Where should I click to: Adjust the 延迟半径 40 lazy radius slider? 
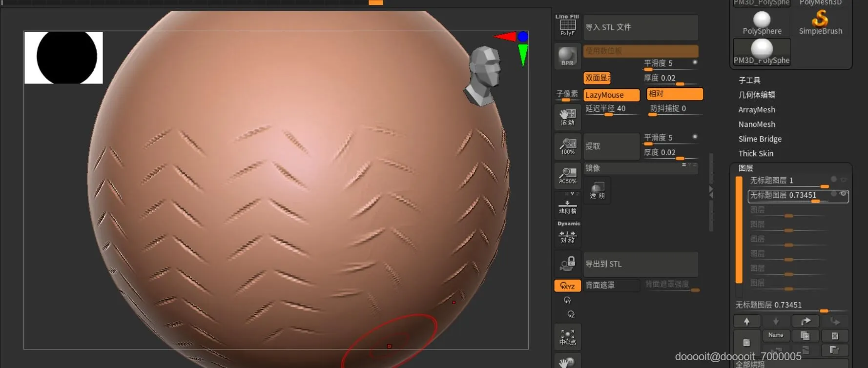[x=611, y=109]
